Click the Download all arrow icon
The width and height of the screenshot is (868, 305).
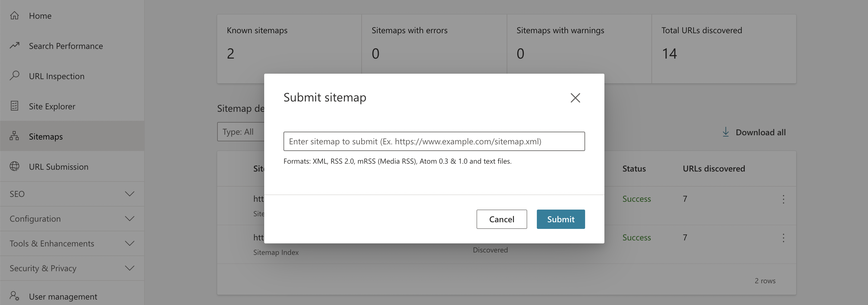tap(725, 132)
